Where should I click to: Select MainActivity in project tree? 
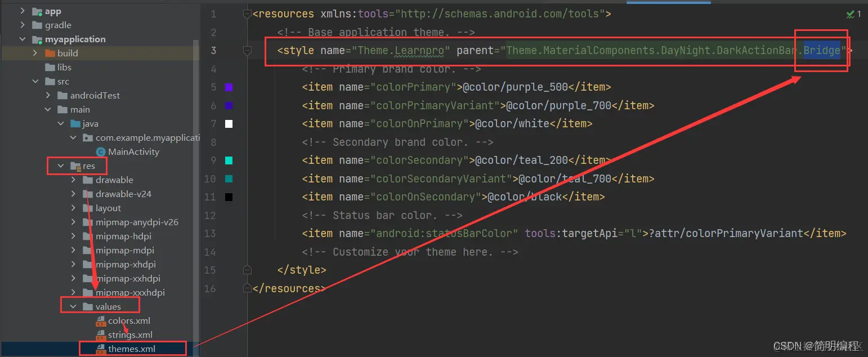tap(133, 151)
